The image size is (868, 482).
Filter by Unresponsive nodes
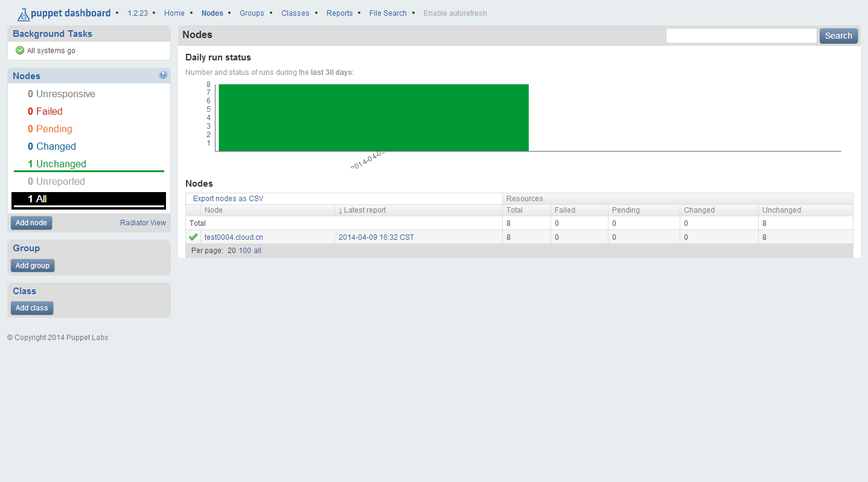[x=62, y=94]
